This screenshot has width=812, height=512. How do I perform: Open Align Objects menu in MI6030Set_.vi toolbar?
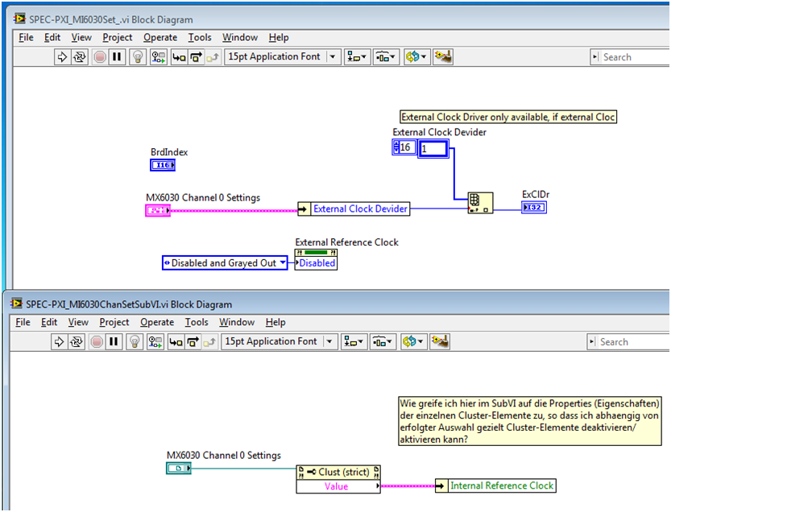357,57
